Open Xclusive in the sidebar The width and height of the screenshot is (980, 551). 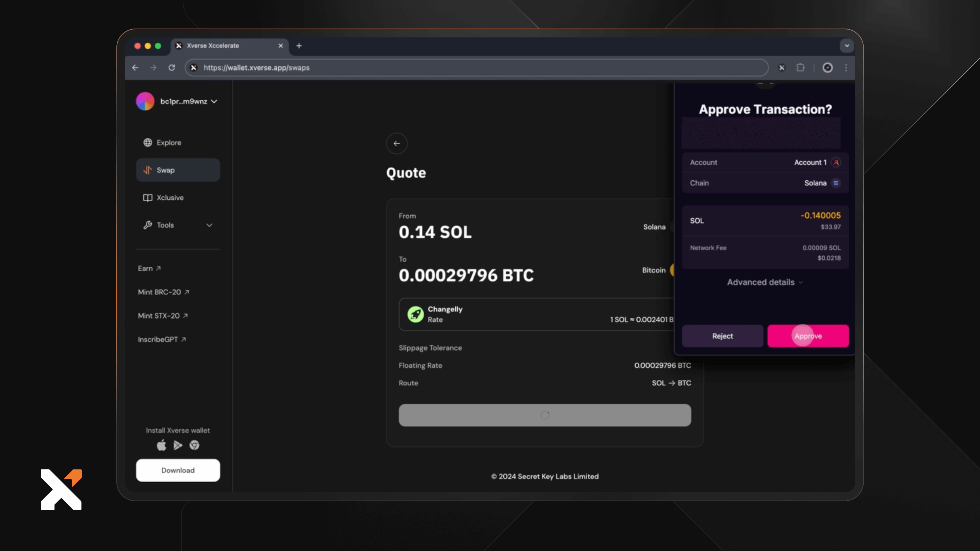(x=178, y=198)
